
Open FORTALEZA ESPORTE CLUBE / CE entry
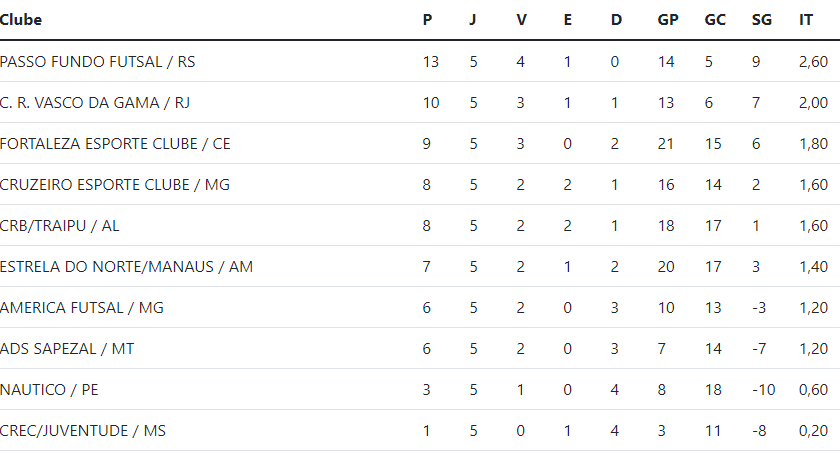point(115,144)
